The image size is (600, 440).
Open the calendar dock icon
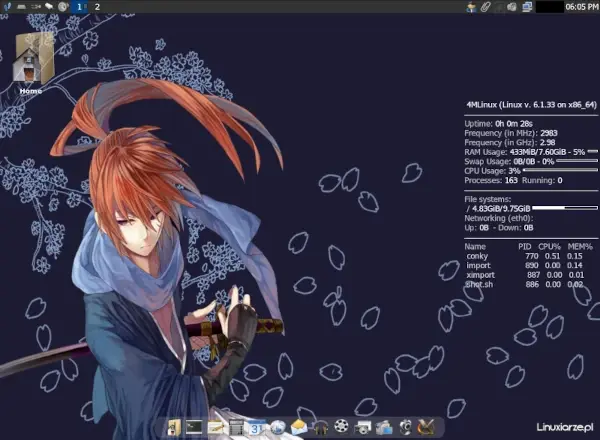click(x=256, y=427)
